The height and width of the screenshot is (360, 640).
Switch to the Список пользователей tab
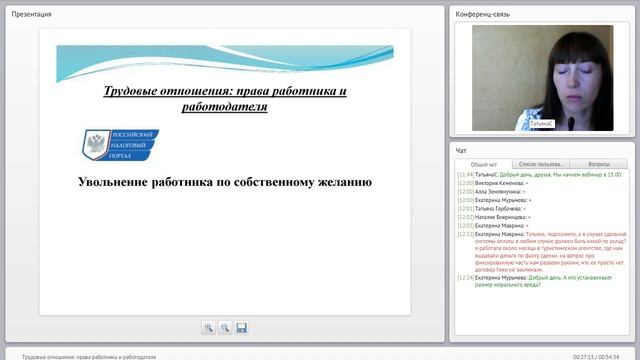pos(540,164)
